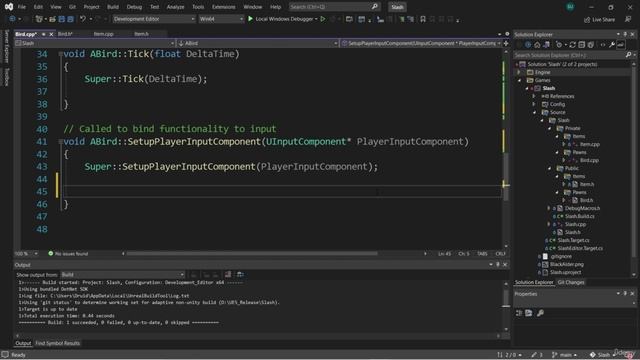The image size is (640, 360).
Task: Click the main branch button in status bar
Action: pos(564,355)
